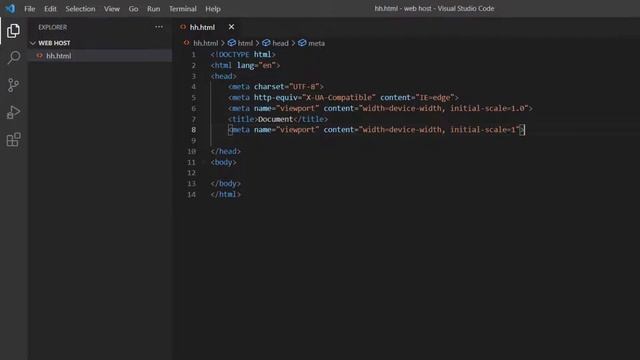Open the Run menu
This screenshot has width=640, height=360.
[x=153, y=9]
